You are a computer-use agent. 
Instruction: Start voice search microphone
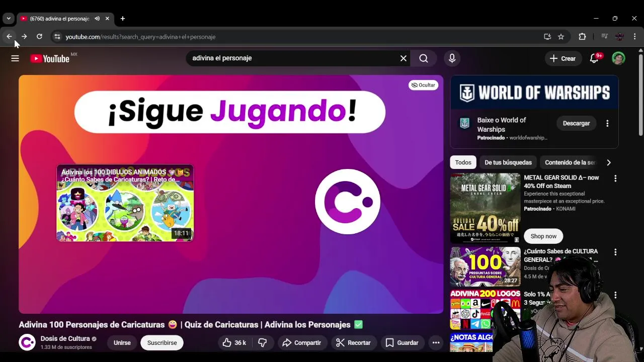pos(452,58)
